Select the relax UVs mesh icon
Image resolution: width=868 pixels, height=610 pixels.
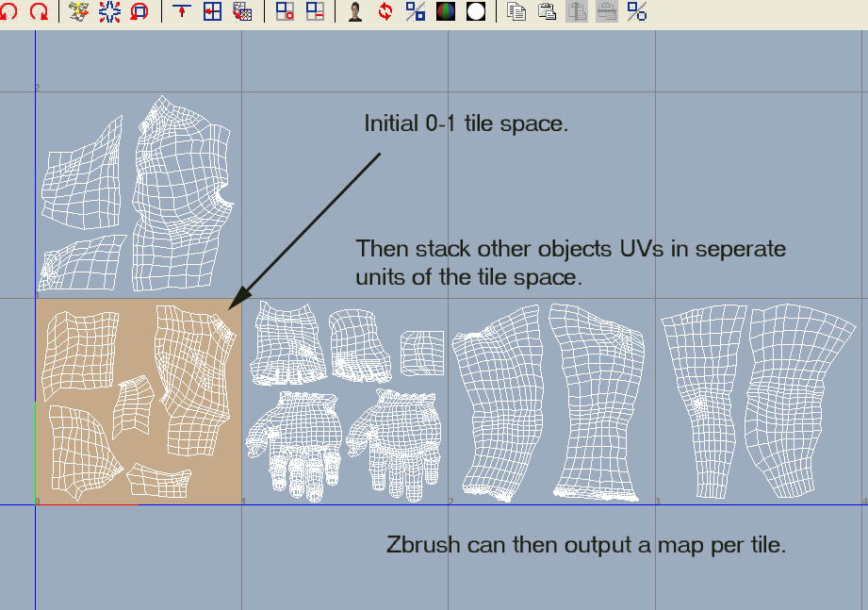[x=78, y=11]
